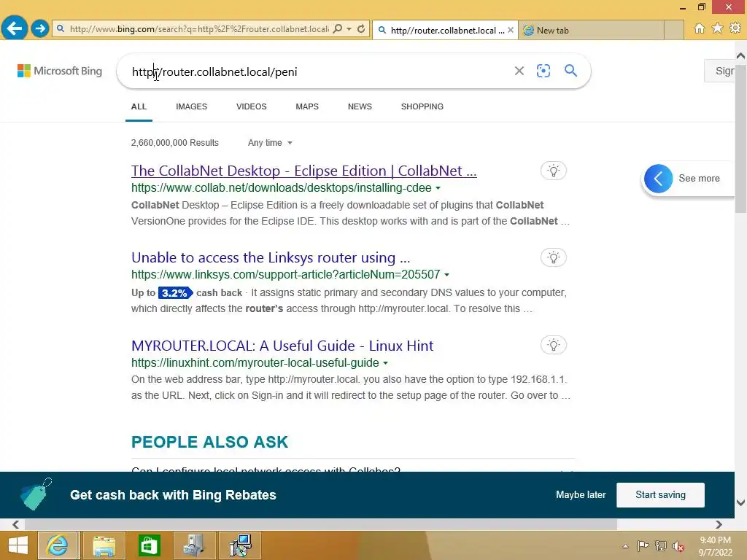Viewport: 747px width, 560px height.
Task: Click the Bing Rebates tag icon
Action: click(36, 494)
